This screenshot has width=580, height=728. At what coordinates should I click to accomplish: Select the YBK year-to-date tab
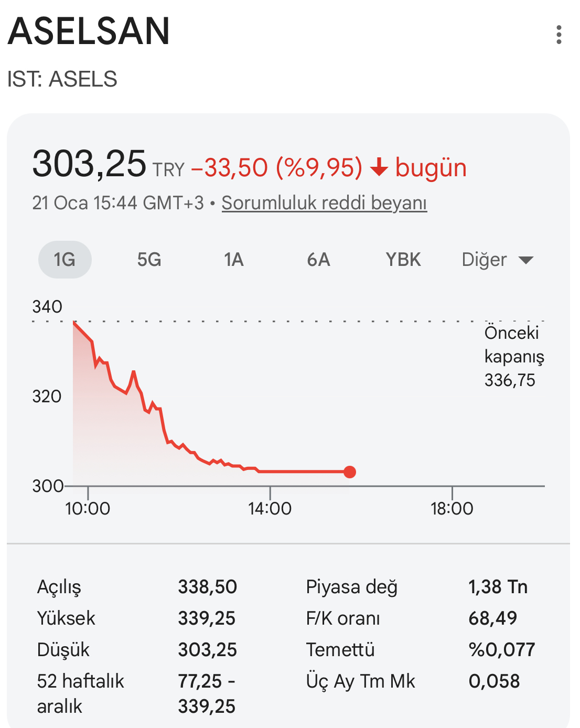pos(403,260)
